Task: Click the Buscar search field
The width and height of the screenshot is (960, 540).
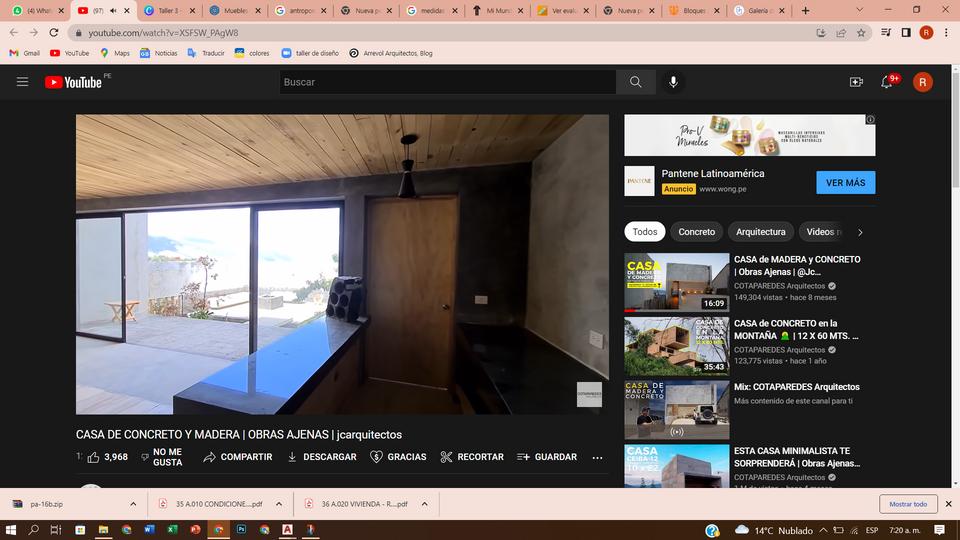Action: pyautogui.click(x=448, y=82)
